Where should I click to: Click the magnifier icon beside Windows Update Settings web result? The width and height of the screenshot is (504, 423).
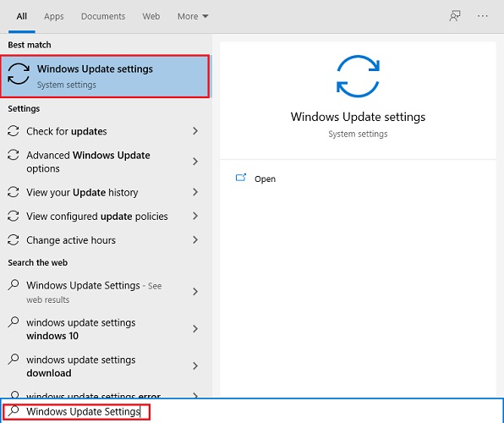pyautogui.click(x=14, y=285)
